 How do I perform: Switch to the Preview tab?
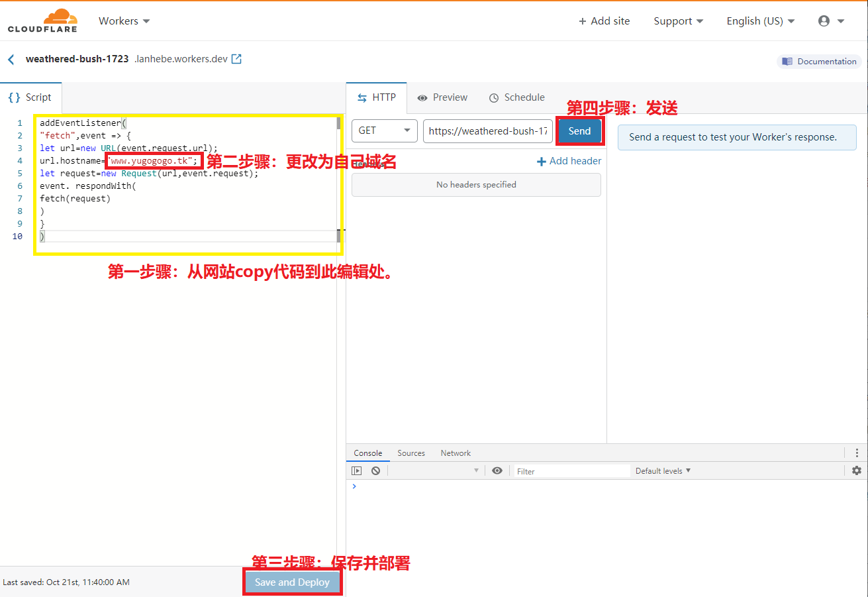pyautogui.click(x=442, y=97)
